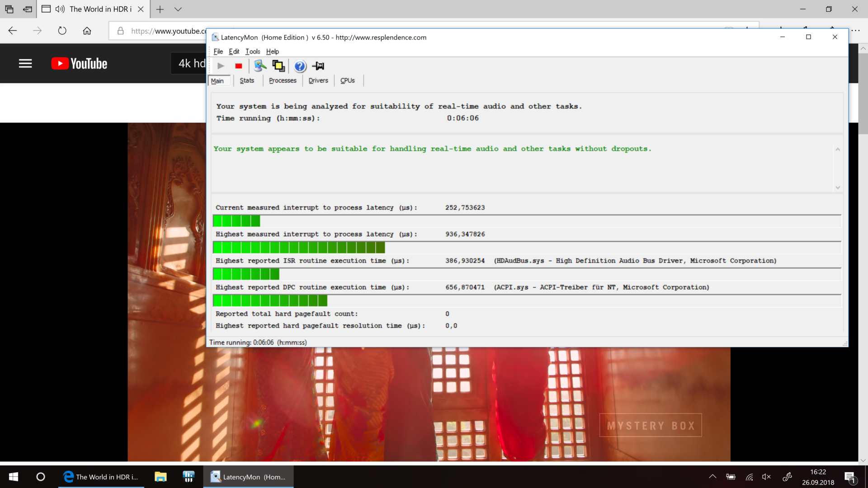Open YouTube hamburger guide menu
The image size is (868, 488).
tap(25, 64)
